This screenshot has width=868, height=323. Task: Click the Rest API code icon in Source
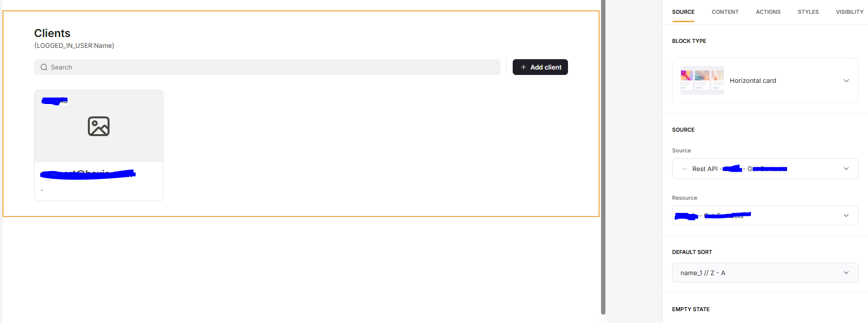point(684,169)
